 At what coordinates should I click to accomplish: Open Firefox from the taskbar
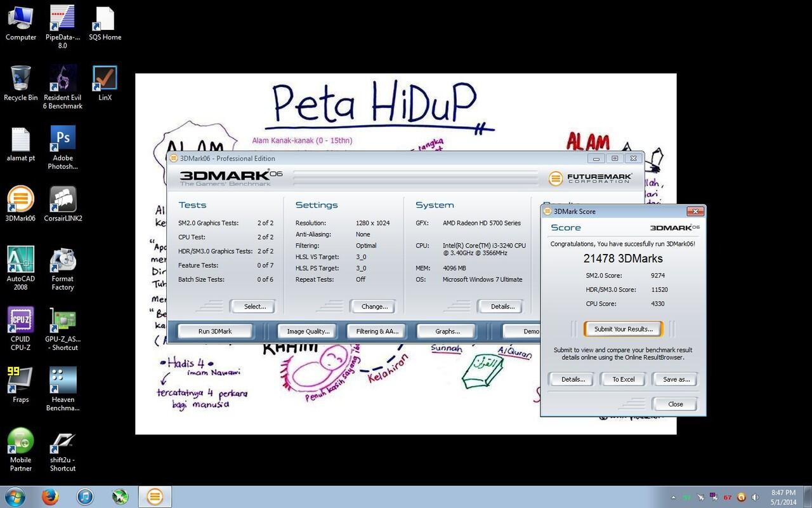50,497
